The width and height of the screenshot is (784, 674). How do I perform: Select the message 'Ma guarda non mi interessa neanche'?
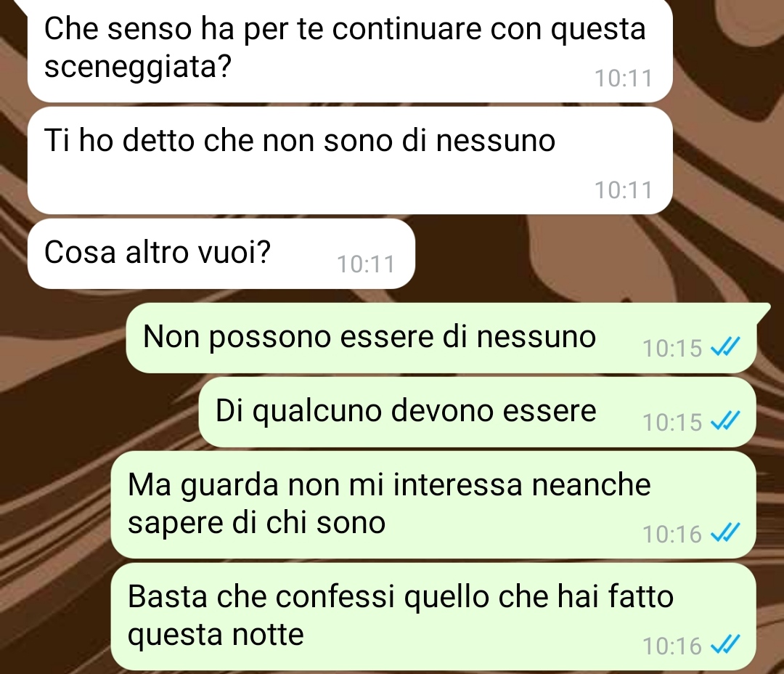[x=433, y=505]
